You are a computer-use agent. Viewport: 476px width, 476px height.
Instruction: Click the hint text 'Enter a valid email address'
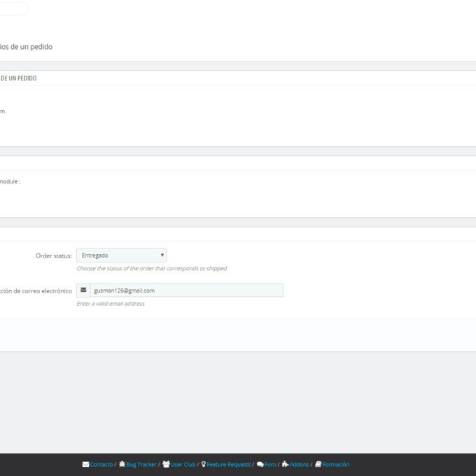[x=111, y=304]
